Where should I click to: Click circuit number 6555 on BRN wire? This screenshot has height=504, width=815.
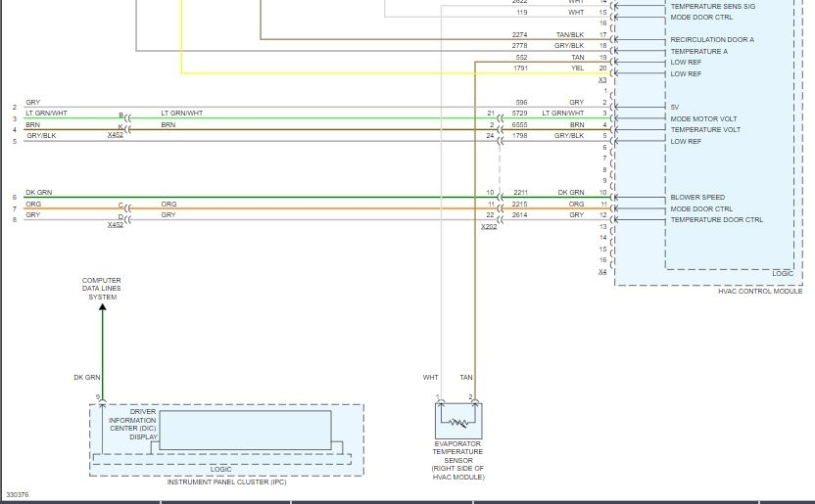(x=520, y=125)
